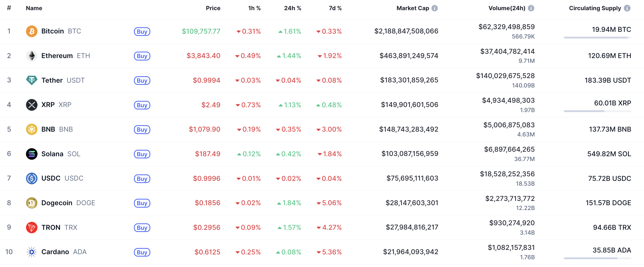Click the Bitcoin BTC logo
Image resolution: width=644 pixels, height=267 pixels.
[x=32, y=31]
